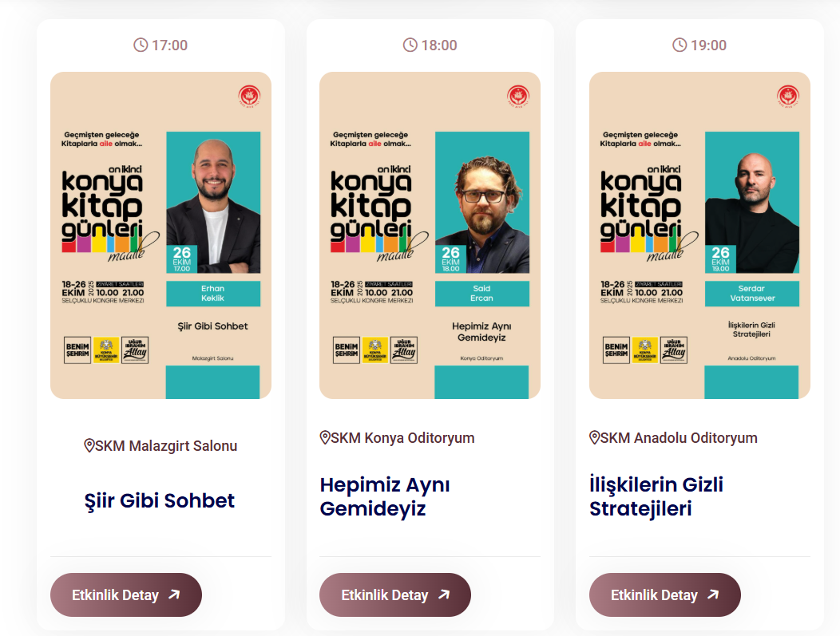Click the arrow icon in İlişkilerin Gizli Stratejileri detail button
This screenshot has height=636, width=840.
tap(713, 595)
